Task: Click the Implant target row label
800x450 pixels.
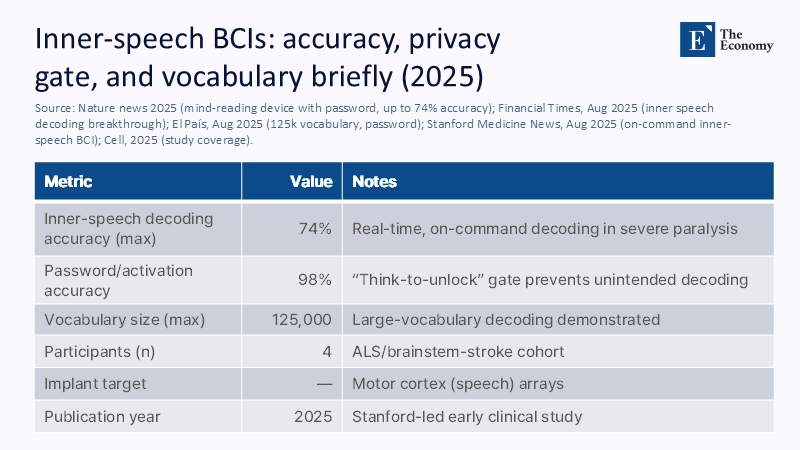Action: tap(96, 384)
